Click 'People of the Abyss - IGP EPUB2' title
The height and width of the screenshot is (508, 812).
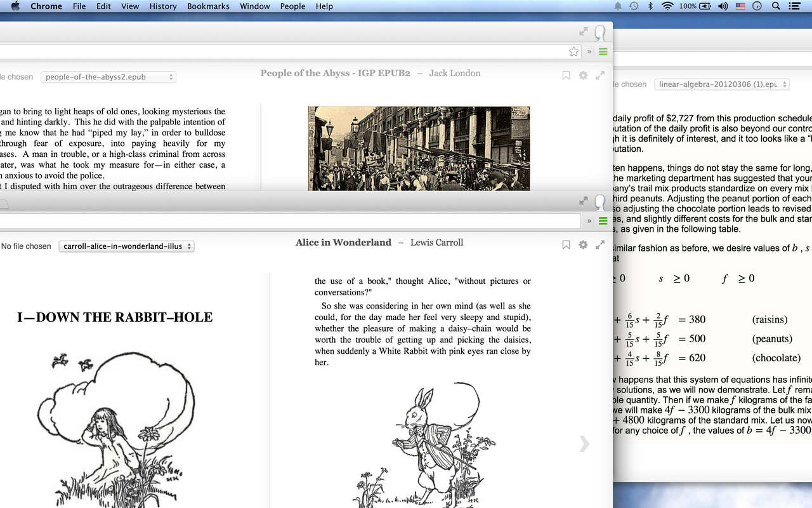coord(336,73)
